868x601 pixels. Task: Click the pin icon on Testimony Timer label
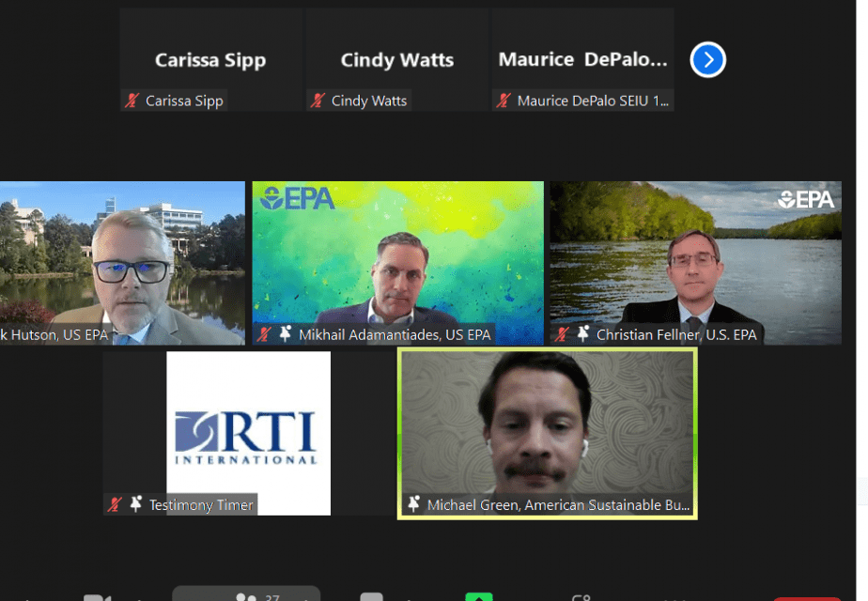pyautogui.click(x=136, y=505)
